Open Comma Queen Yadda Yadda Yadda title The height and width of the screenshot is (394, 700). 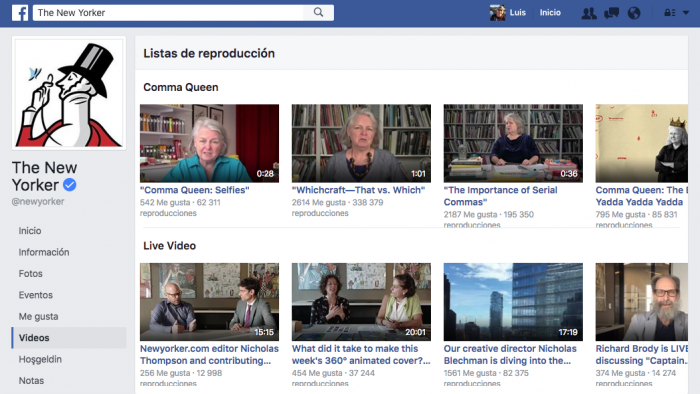[642, 196]
